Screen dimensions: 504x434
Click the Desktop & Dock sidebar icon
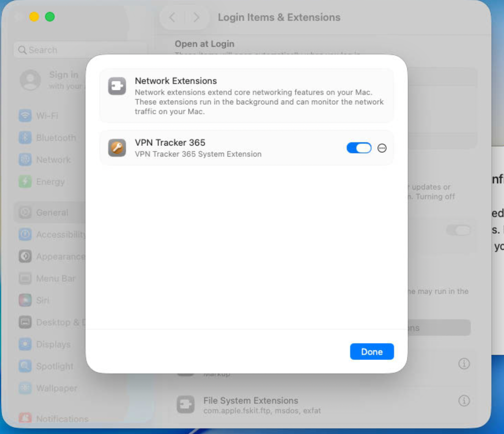click(x=25, y=322)
